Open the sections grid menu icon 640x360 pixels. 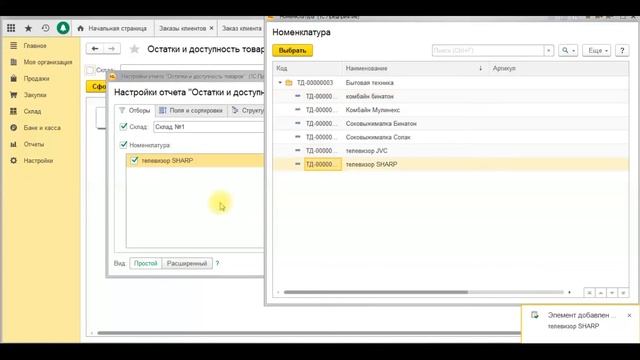click(11, 28)
